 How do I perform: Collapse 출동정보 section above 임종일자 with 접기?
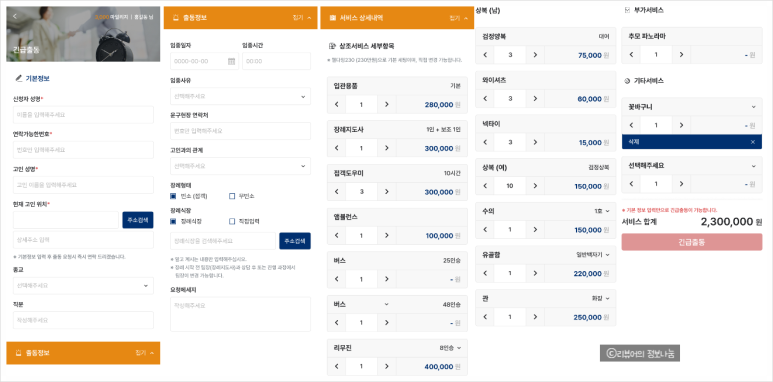(302, 18)
